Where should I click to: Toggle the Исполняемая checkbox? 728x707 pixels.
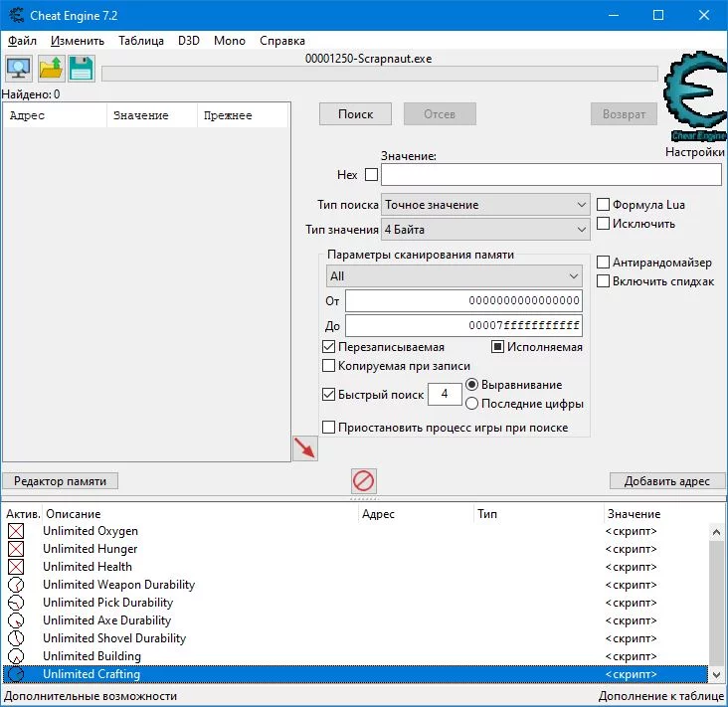pos(497,347)
